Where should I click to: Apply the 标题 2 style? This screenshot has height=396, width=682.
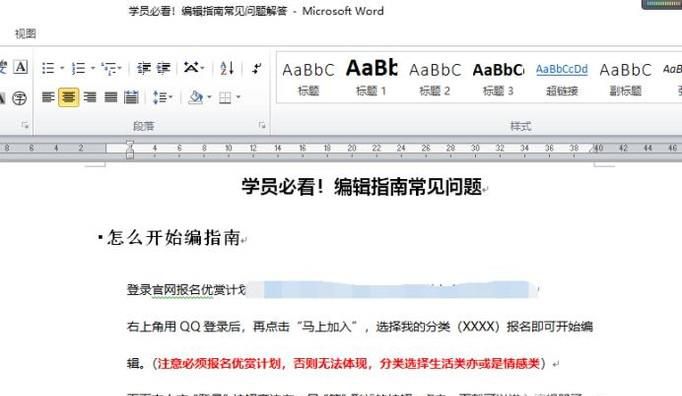click(x=435, y=79)
